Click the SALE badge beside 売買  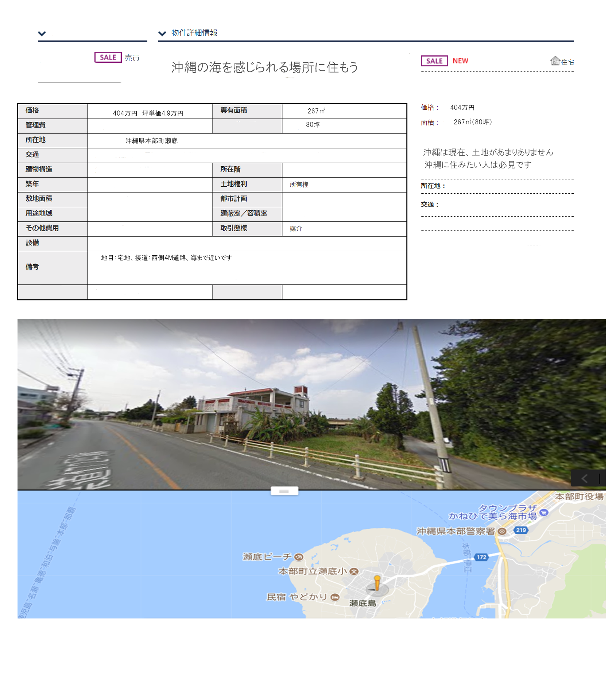108,57
